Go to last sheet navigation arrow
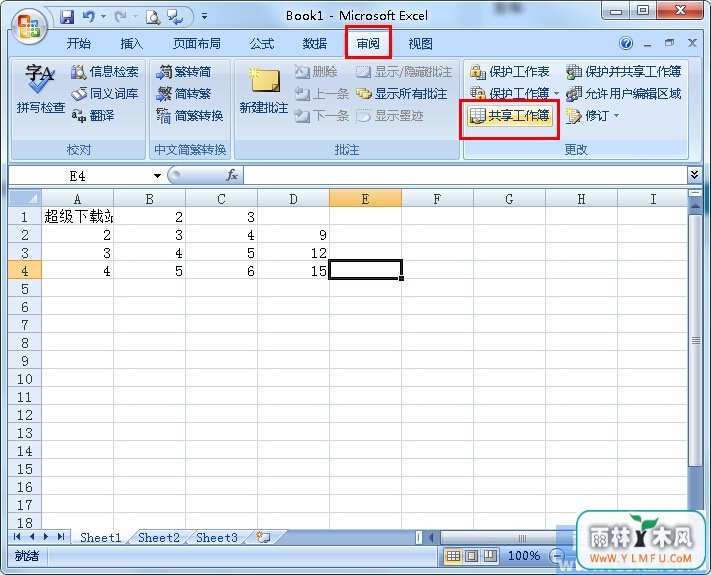The height and width of the screenshot is (575, 711). tap(60, 537)
